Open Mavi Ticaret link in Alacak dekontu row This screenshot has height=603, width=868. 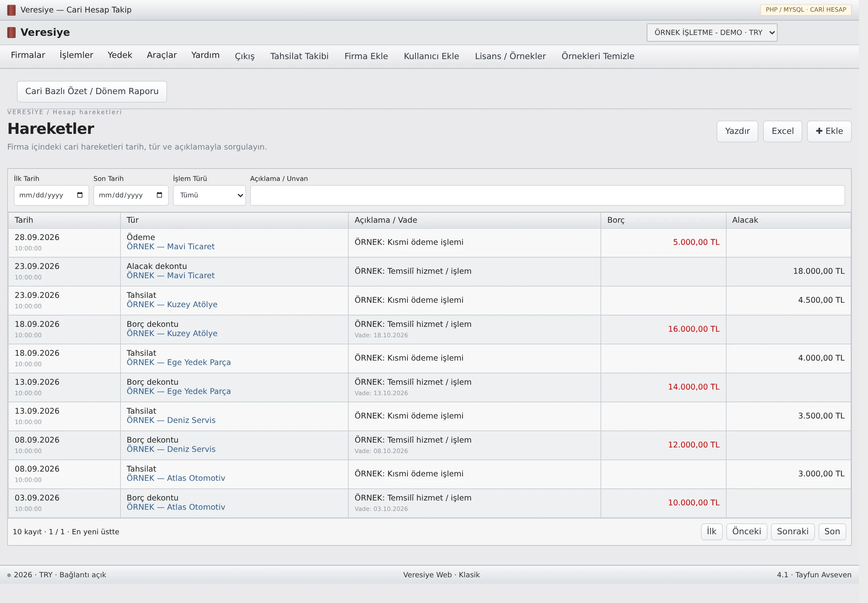point(171,276)
